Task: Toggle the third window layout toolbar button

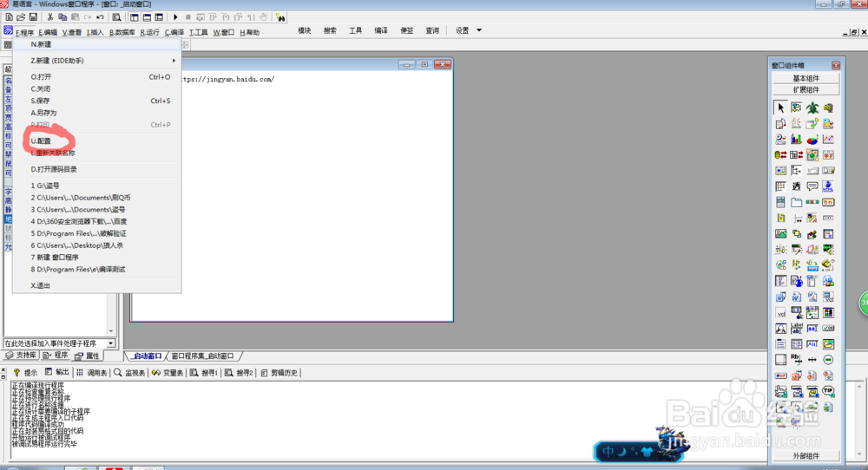Action: (159, 17)
